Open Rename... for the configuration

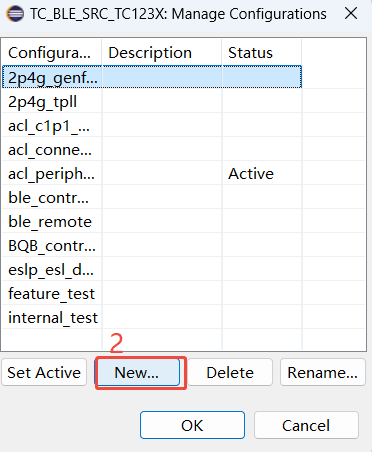(x=323, y=372)
